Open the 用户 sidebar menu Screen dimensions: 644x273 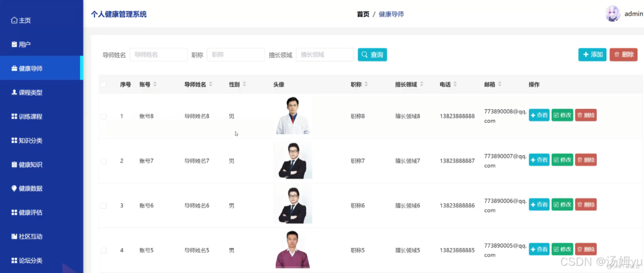41,44
